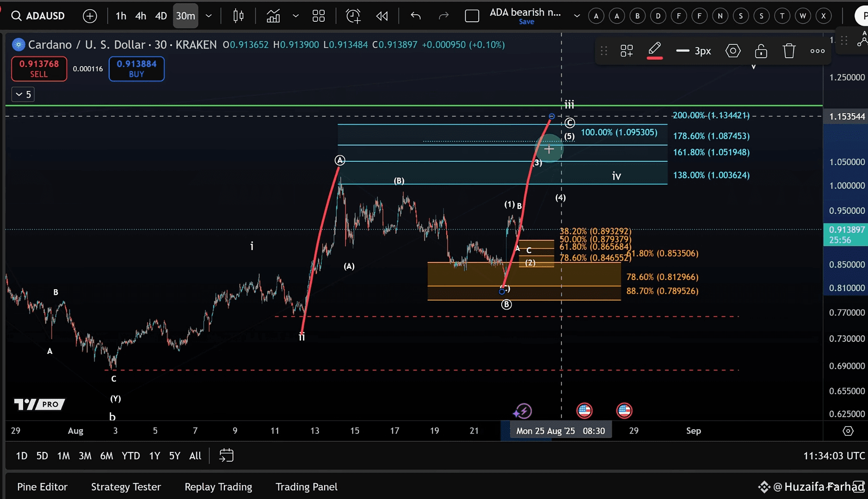Image resolution: width=868 pixels, height=499 pixels.
Task: Set the range to 1D
Action: 22,456
